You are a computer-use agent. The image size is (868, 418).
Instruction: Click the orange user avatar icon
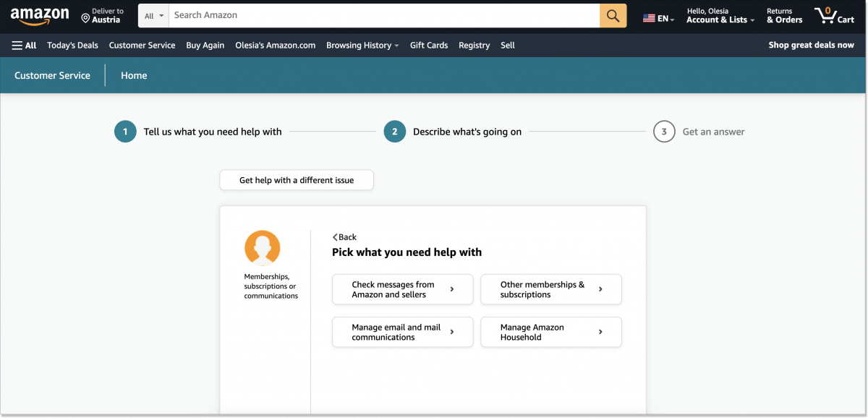point(262,248)
